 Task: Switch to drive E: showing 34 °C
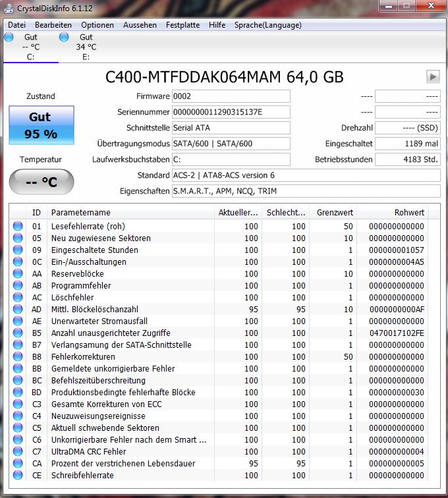pyautogui.click(x=86, y=47)
